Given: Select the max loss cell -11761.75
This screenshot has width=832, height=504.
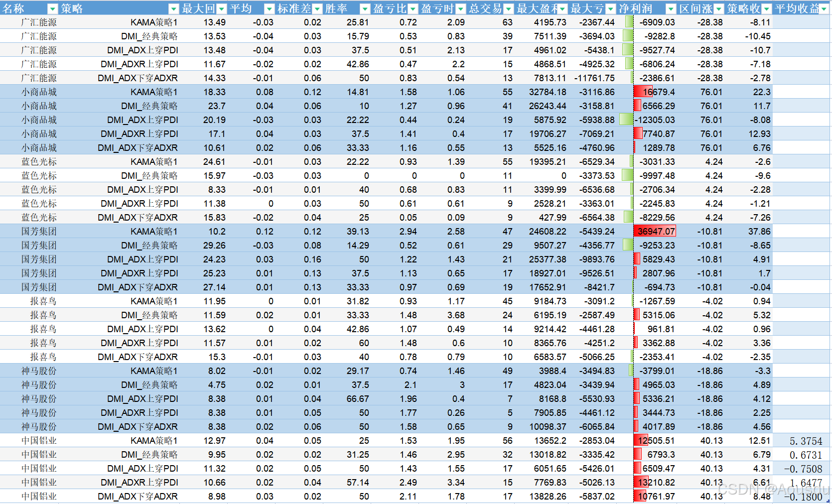Looking at the screenshot, I should tap(593, 78).
